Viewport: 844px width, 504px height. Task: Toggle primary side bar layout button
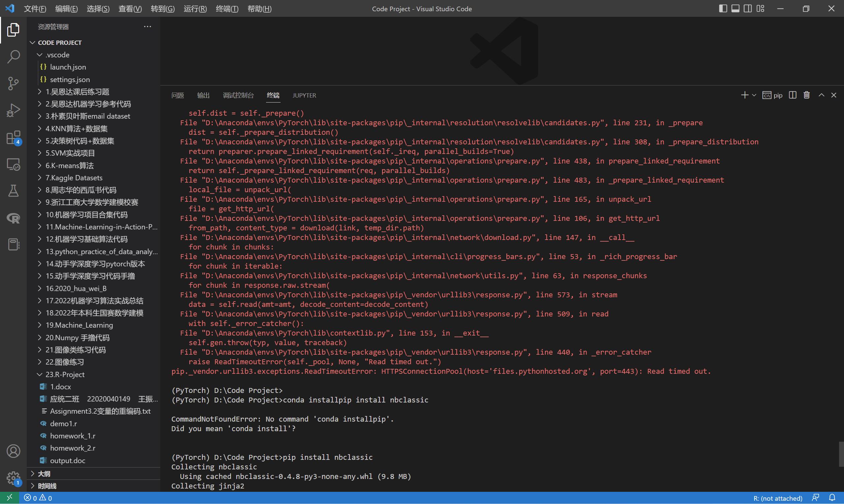point(723,9)
